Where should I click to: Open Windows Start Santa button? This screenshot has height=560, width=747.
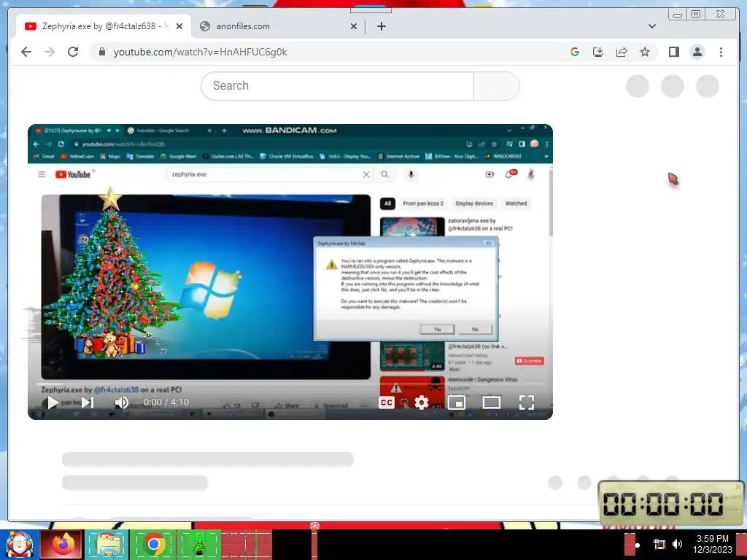click(19, 544)
